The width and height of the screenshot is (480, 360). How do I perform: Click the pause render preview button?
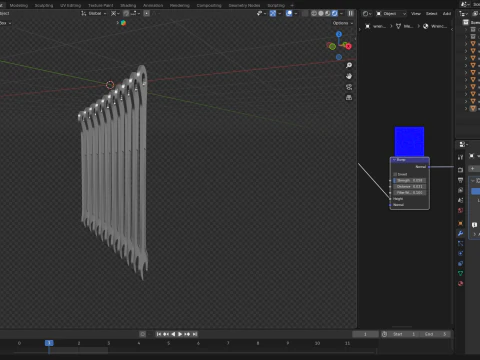click(x=350, y=13)
